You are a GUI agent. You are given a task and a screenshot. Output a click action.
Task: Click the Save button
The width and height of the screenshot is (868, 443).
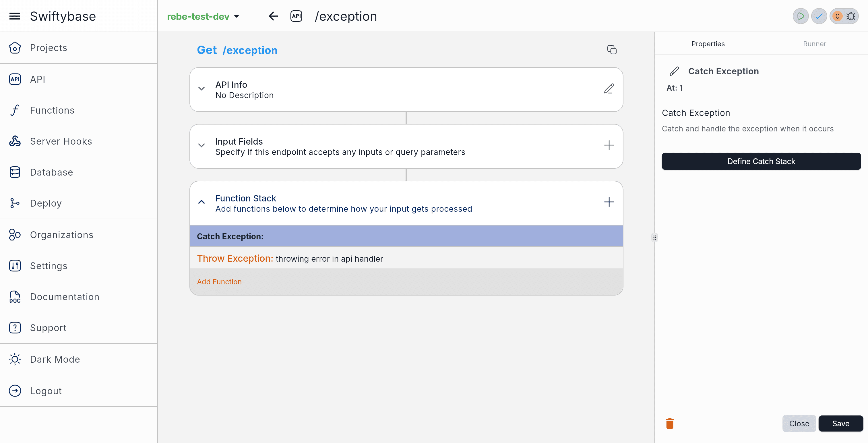pyautogui.click(x=841, y=424)
